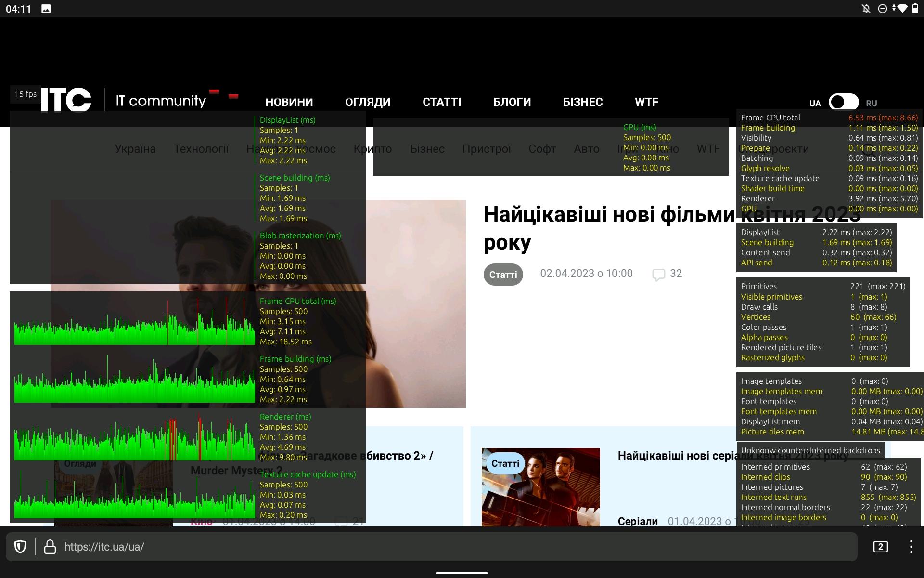Open the browser three-dot menu
Screen dimensions: 924x578
coord(911,547)
